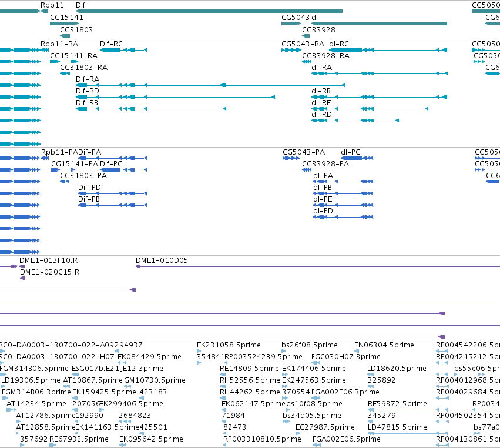500x448 pixels.
Task: Click the Rpb11 gene label
Action: 52,5
